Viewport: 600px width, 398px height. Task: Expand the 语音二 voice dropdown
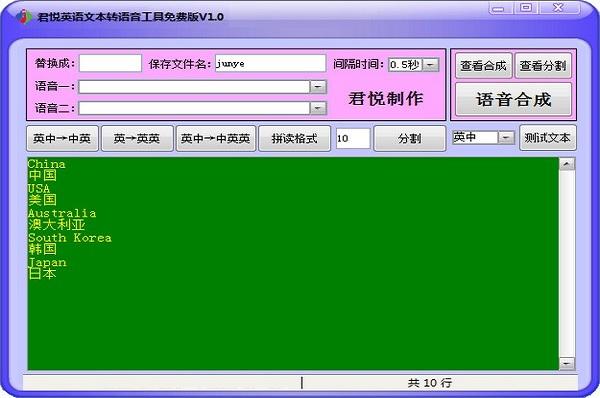(318, 108)
